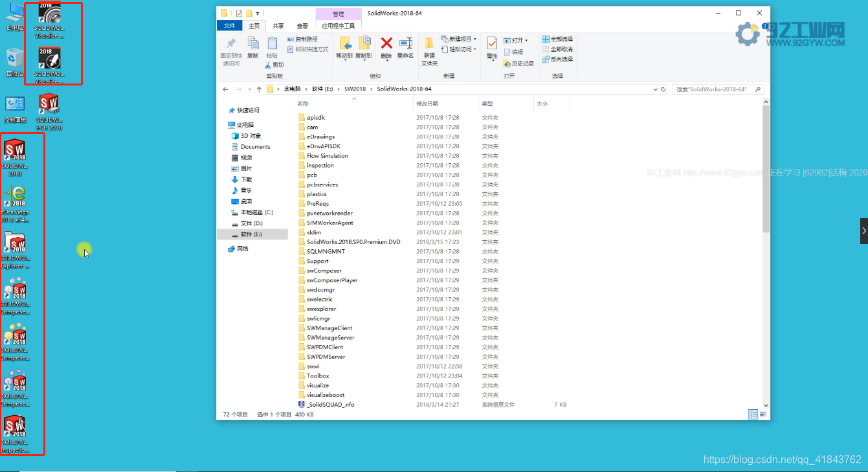
Task: Click the 管理 contextual tab header
Action: tap(339, 14)
